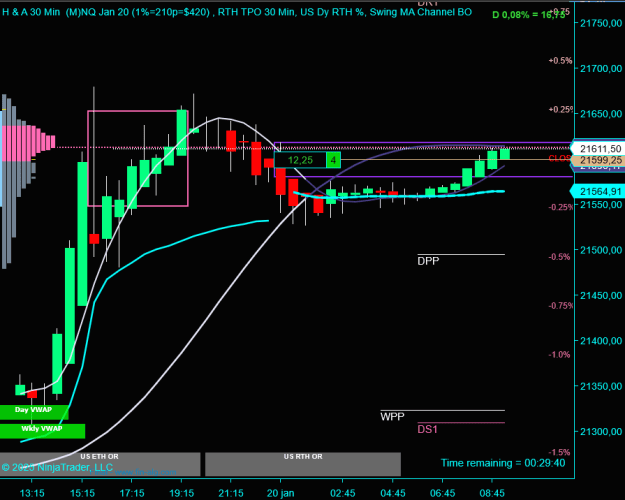The width and height of the screenshot is (625, 500).
Task: Click the 21700,00 price axis label
Action: (601, 69)
